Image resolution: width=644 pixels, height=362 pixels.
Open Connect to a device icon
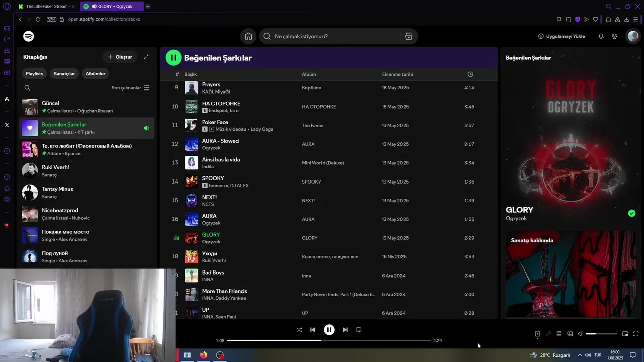pyautogui.click(x=570, y=334)
